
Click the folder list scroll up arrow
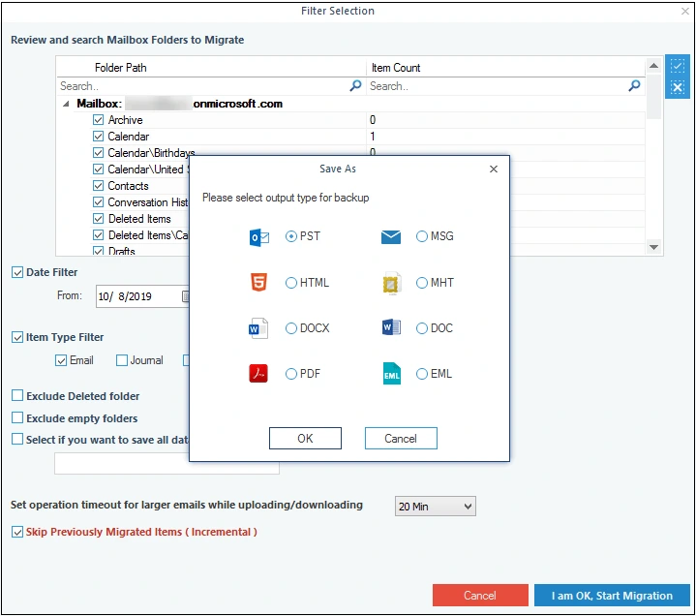[x=653, y=66]
